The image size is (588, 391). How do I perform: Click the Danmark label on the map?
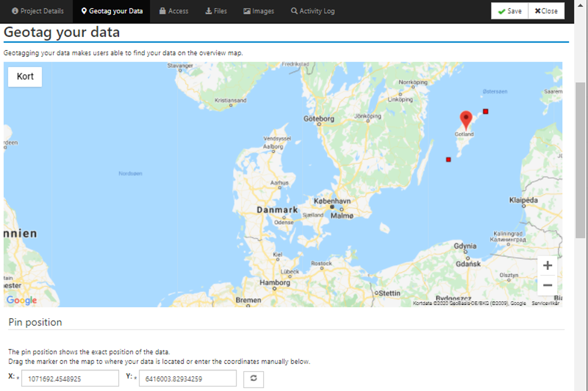[277, 210]
